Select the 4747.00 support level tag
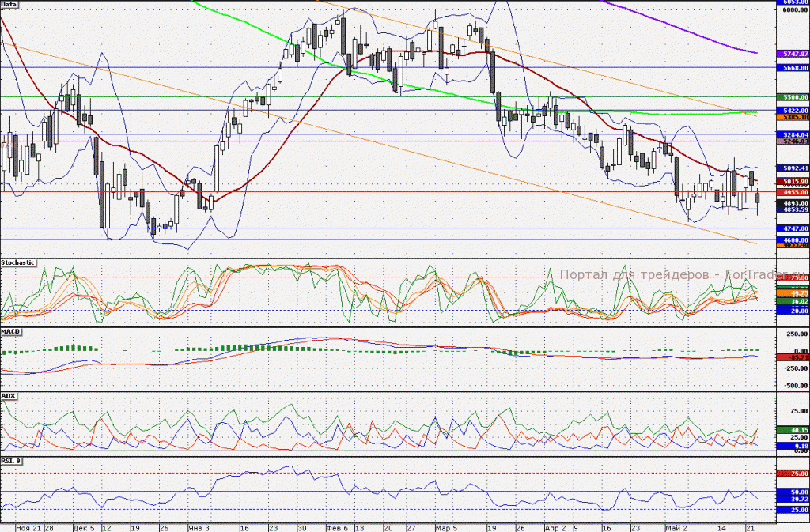 tap(793, 228)
